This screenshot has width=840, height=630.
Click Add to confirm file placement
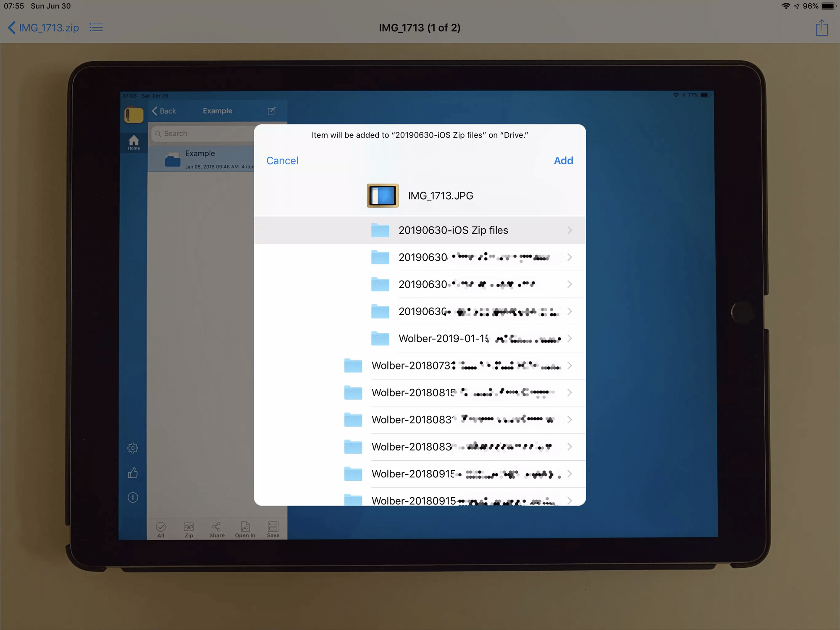point(564,160)
